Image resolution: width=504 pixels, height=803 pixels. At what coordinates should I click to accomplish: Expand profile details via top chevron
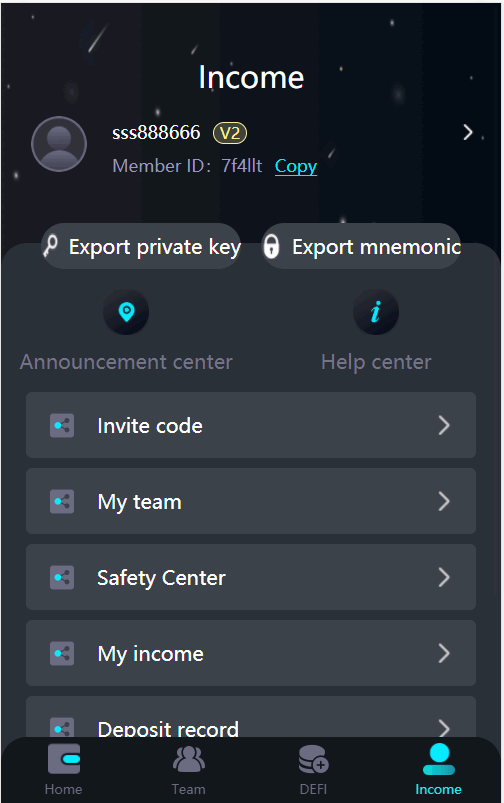click(468, 133)
